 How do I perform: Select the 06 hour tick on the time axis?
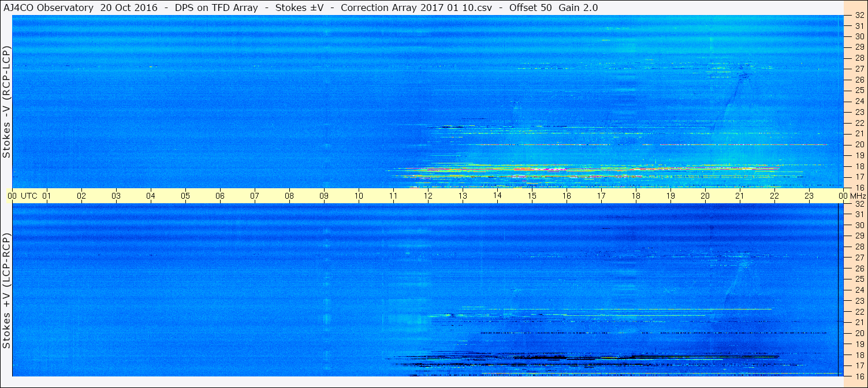tap(220, 196)
